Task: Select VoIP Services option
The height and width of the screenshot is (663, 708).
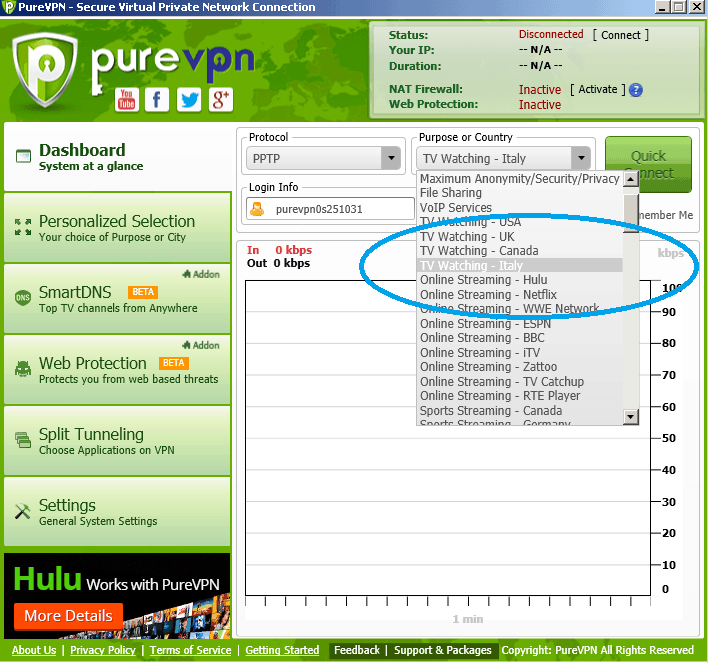Action: 520,208
